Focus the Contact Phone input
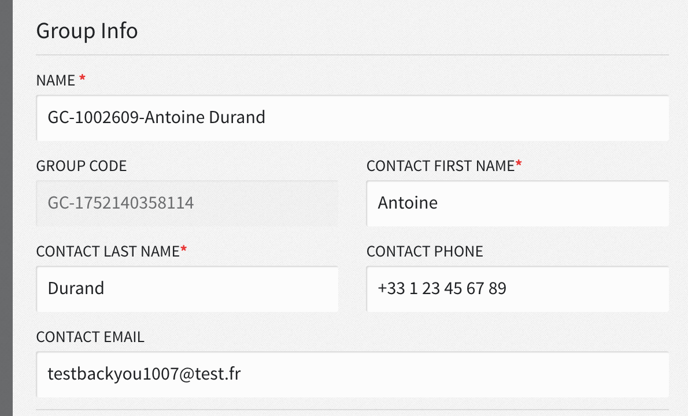Viewport: 688px width, 416px height. pyautogui.click(x=518, y=289)
